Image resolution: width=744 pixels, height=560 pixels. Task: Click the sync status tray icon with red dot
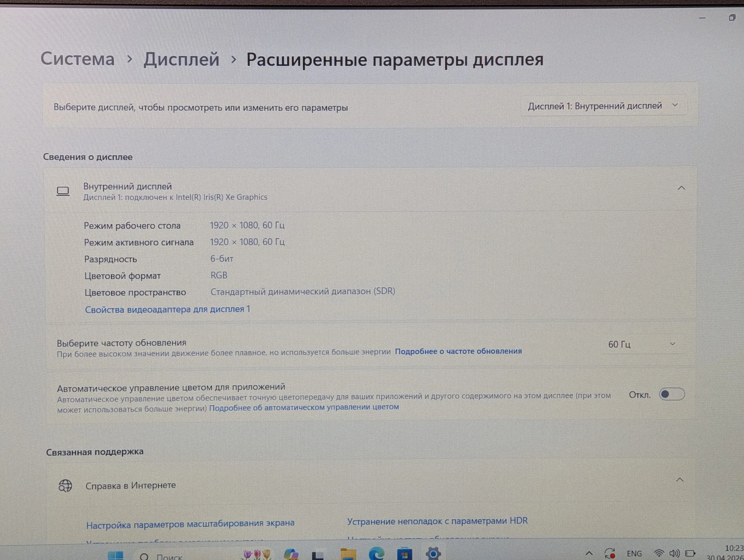point(610,554)
